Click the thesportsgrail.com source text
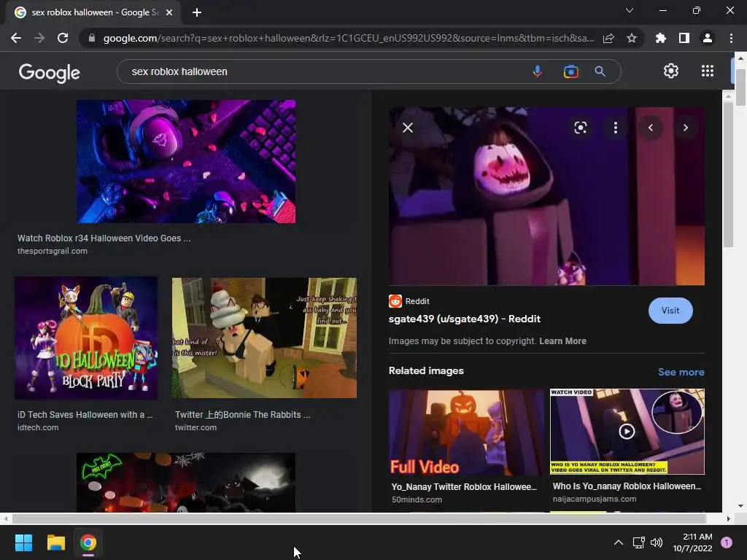 click(53, 251)
